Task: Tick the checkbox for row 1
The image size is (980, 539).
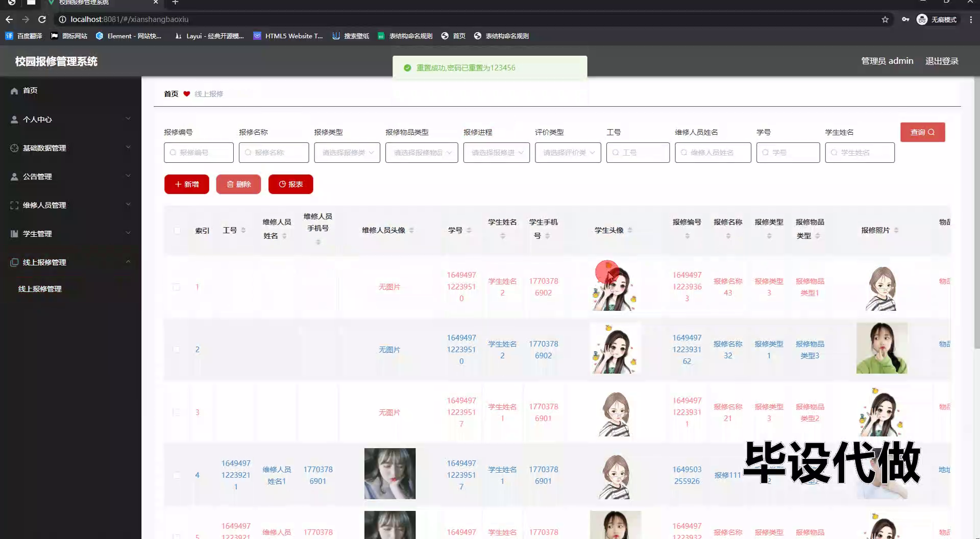Action: (177, 287)
